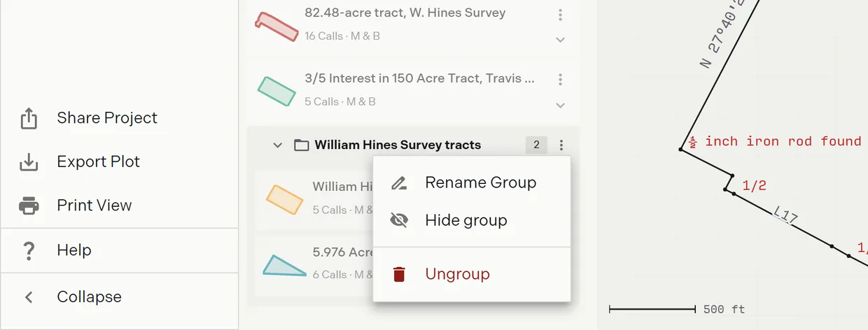Select the 82.48-acre tract, W. Hines Survey title

point(405,13)
